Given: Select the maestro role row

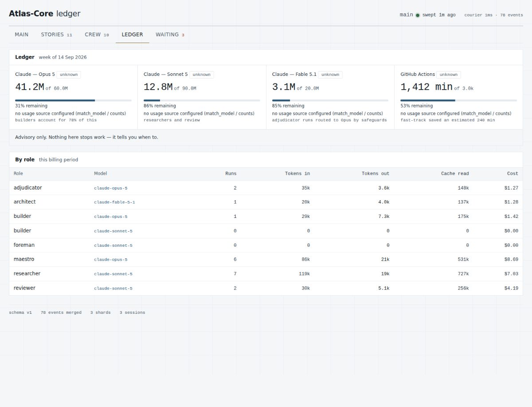Looking at the screenshot, I should tap(266, 259).
